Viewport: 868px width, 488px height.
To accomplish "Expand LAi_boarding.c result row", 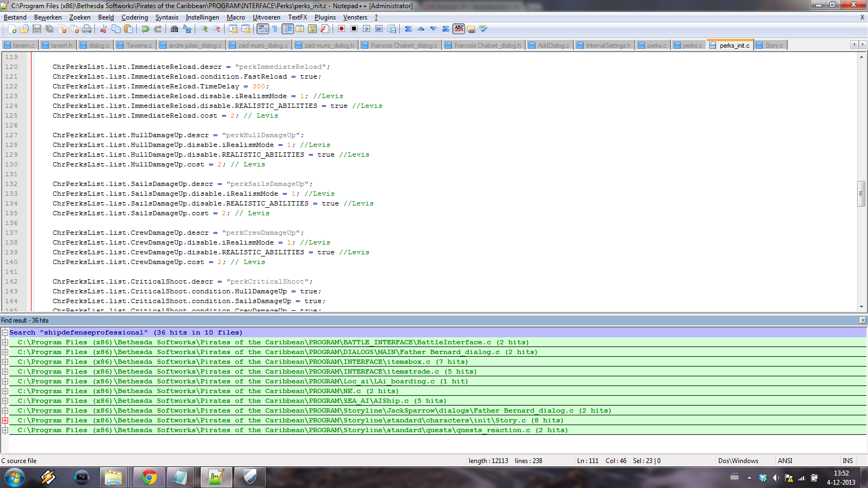I will pos(5,381).
